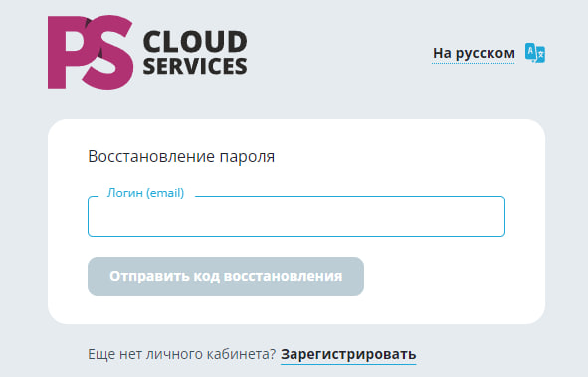The image size is (588, 377).
Task: Click the word CLOUD in the header
Action: pyautogui.click(x=195, y=41)
